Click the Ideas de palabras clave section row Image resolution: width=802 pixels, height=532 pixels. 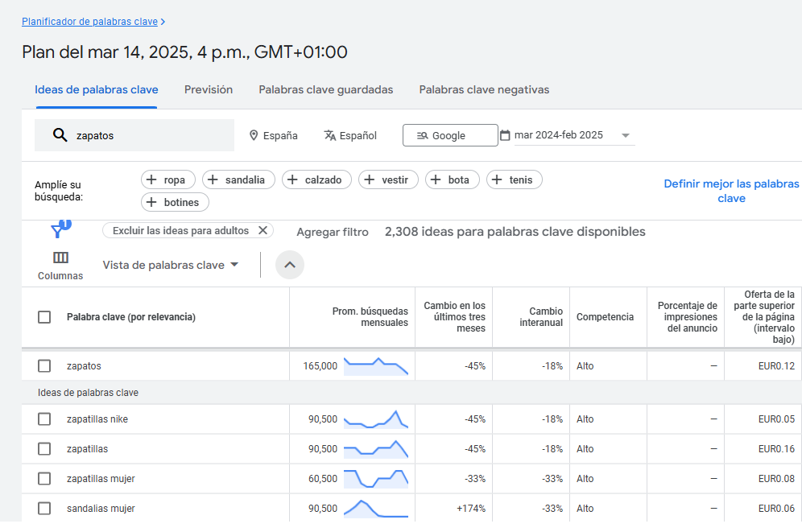tap(411, 393)
